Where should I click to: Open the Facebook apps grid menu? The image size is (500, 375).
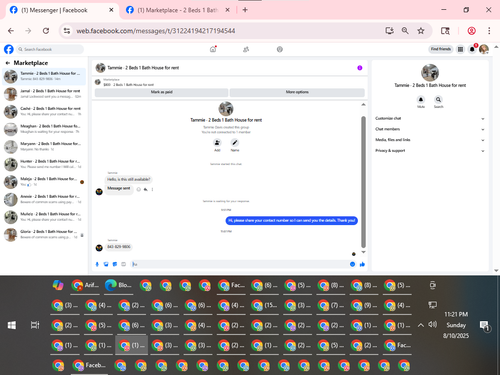click(x=460, y=49)
